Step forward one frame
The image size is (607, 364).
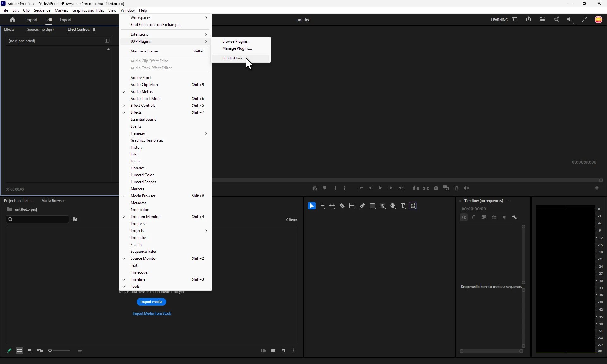pos(391,188)
